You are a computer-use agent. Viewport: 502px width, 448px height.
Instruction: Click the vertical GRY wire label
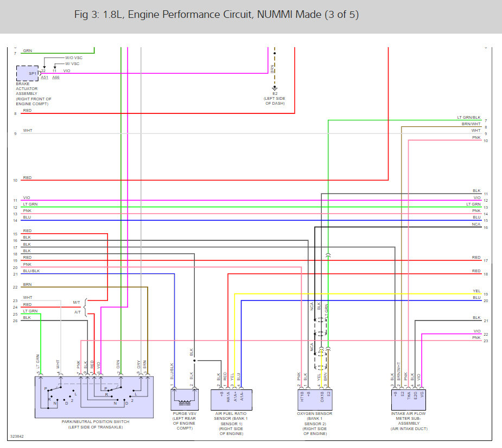click(x=138, y=364)
